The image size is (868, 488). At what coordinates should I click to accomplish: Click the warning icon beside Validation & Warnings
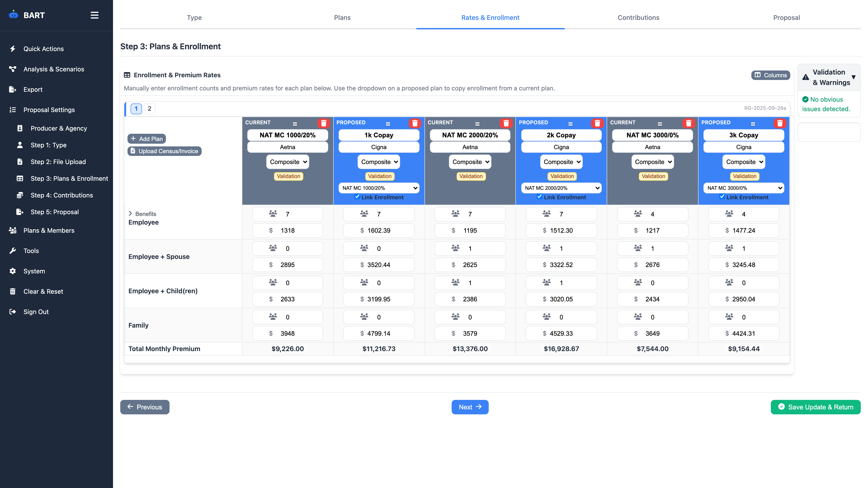point(805,77)
